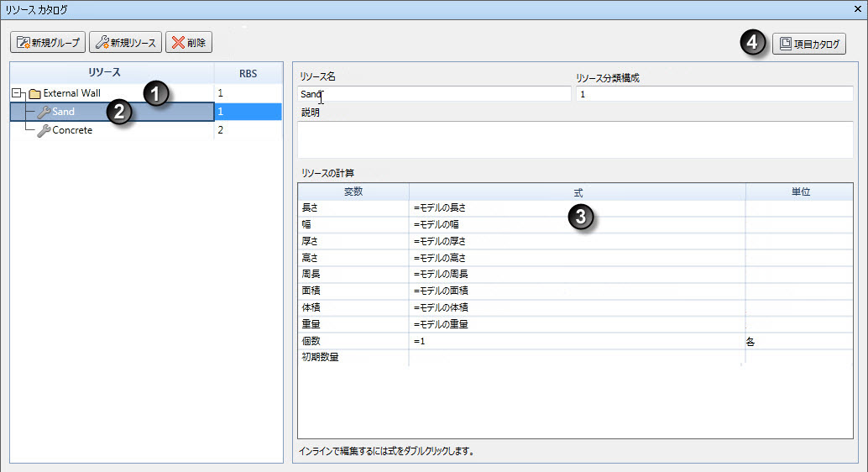This screenshot has height=472, width=868.
Task: Focus the リソース分類構成 input field
Action: (714, 94)
